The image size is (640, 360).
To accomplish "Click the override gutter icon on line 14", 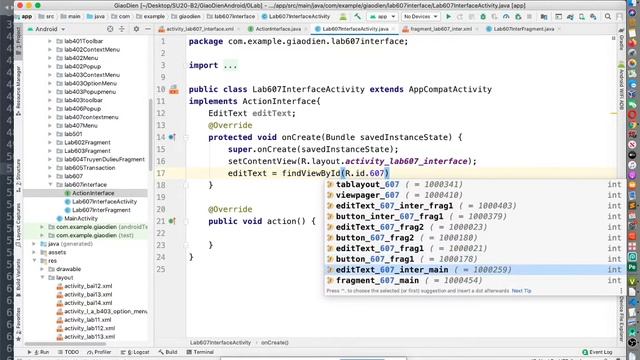I will point(172,137).
